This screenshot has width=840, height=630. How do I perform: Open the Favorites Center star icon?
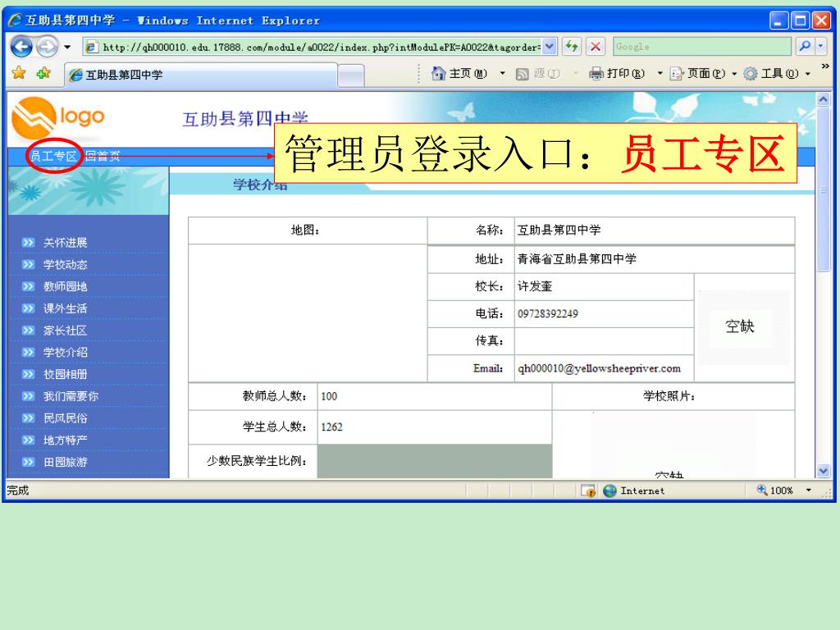16,75
